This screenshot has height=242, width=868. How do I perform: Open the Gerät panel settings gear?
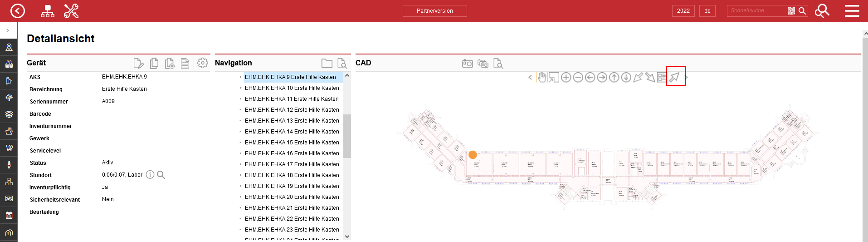pos(203,63)
